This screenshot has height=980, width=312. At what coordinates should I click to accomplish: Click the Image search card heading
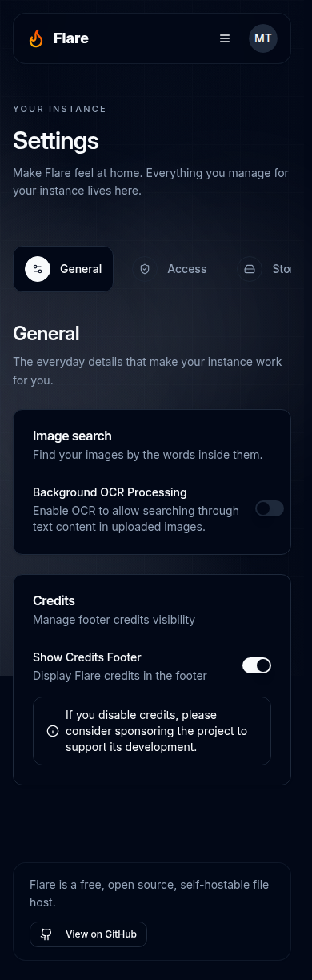coord(72,436)
